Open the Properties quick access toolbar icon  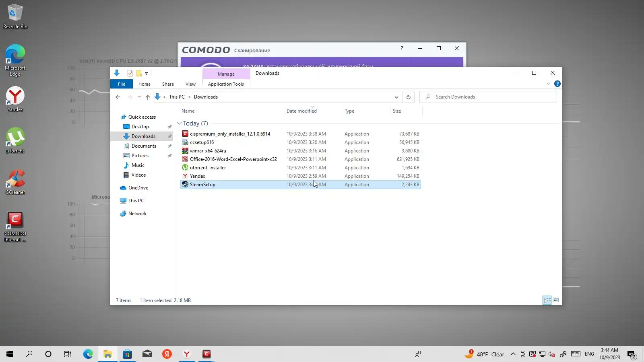click(130, 73)
